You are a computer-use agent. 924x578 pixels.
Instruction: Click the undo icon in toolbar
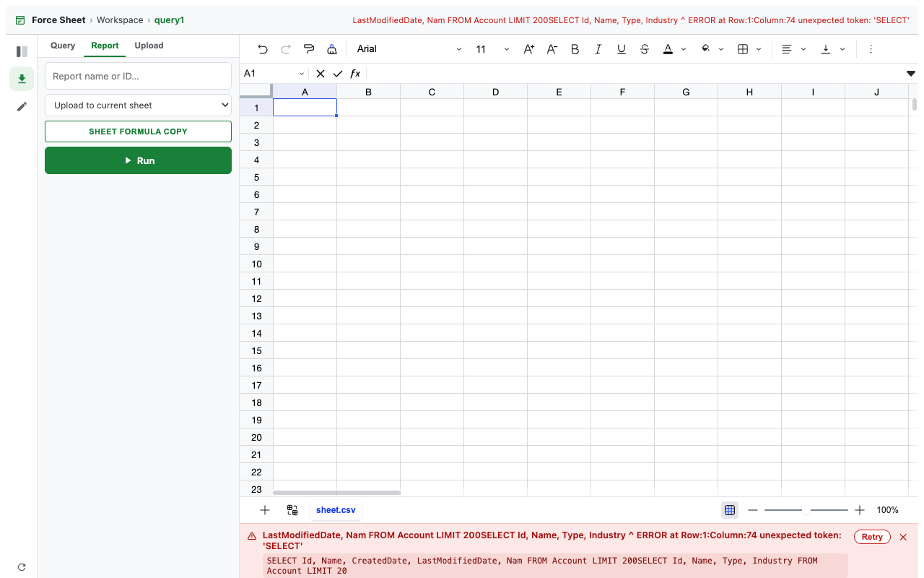coord(263,49)
